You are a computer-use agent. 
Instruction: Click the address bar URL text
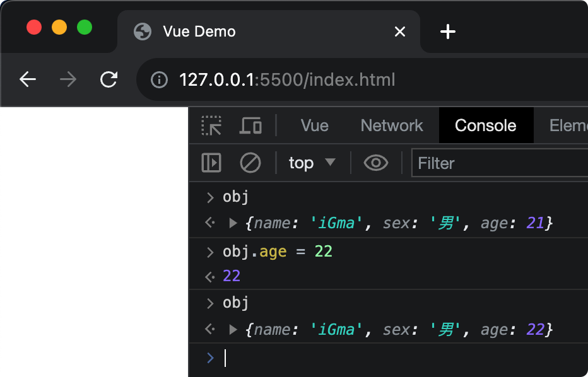(x=287, y=80)
